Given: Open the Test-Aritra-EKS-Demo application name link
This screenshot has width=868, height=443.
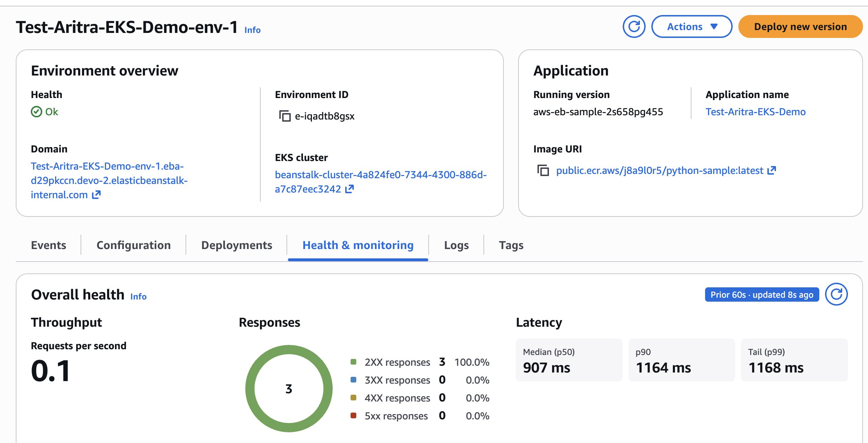Looking at the screenshot, I should coord(756,112).
